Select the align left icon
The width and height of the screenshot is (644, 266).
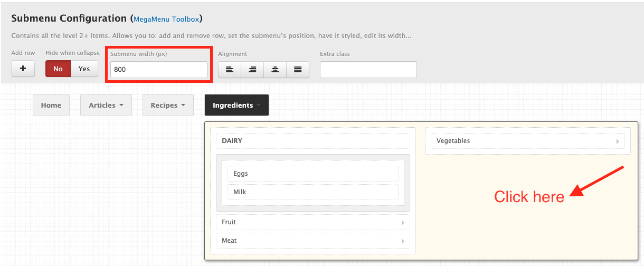click(230, 70)
